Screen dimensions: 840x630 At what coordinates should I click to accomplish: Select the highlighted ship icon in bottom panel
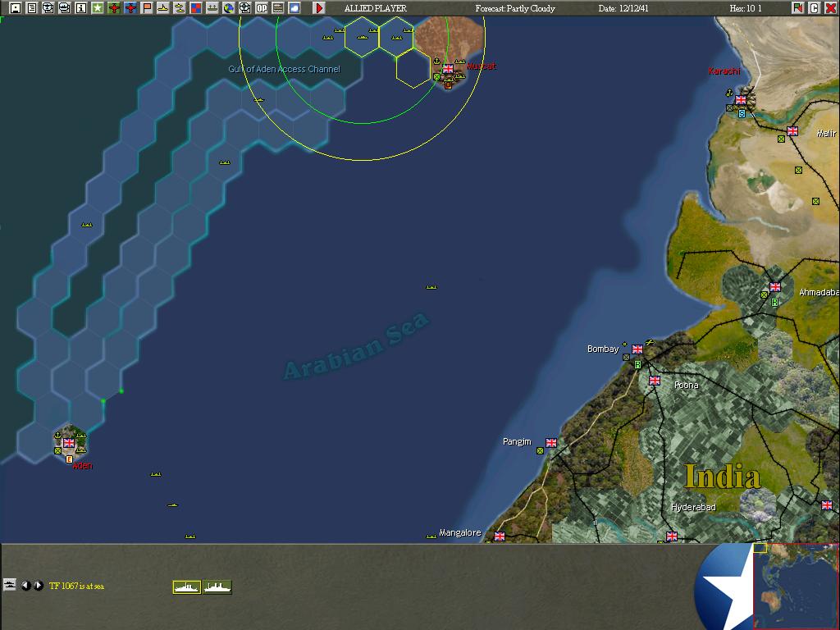click(187, 587)
